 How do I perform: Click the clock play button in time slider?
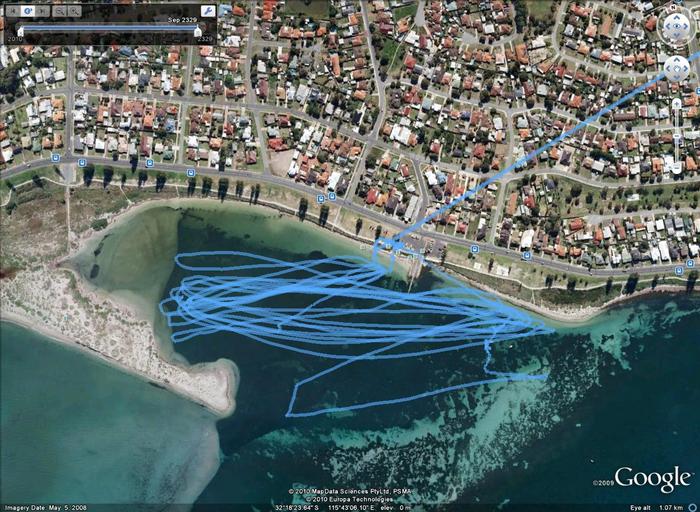27,11
